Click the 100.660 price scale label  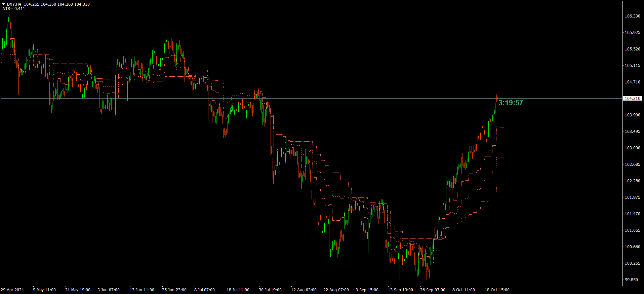point(632,247)
